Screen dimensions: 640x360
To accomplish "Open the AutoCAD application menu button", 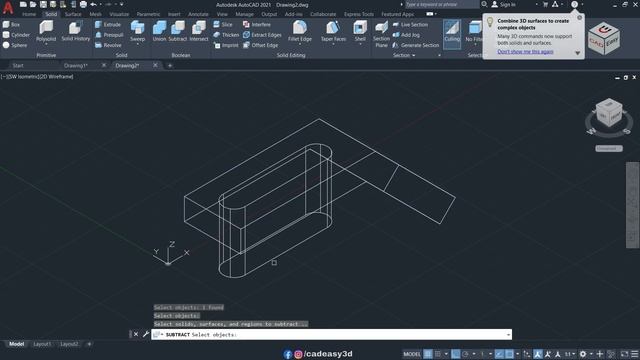I will point(8,7).
